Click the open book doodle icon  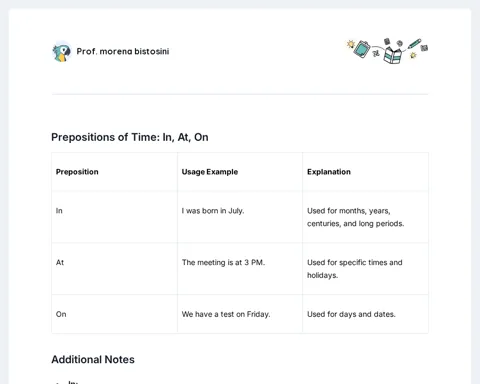pos(393,55)
